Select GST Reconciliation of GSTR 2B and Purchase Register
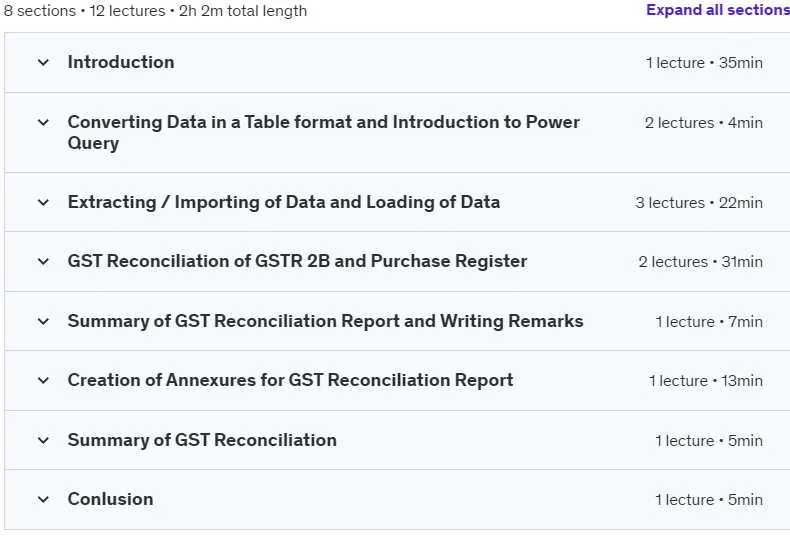 (297, 261)
